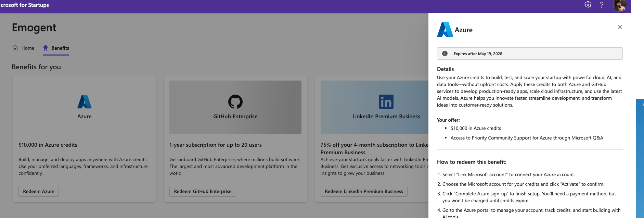Click Redeem GitHub Enterprise button
This screenshot has width=644, height=218.
click(x=203, y=191)
